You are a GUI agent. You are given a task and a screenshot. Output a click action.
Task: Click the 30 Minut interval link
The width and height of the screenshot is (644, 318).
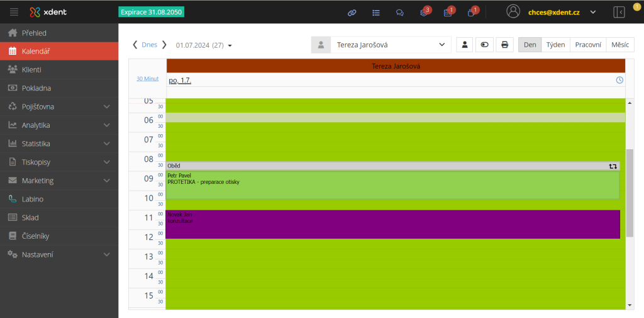147,79
